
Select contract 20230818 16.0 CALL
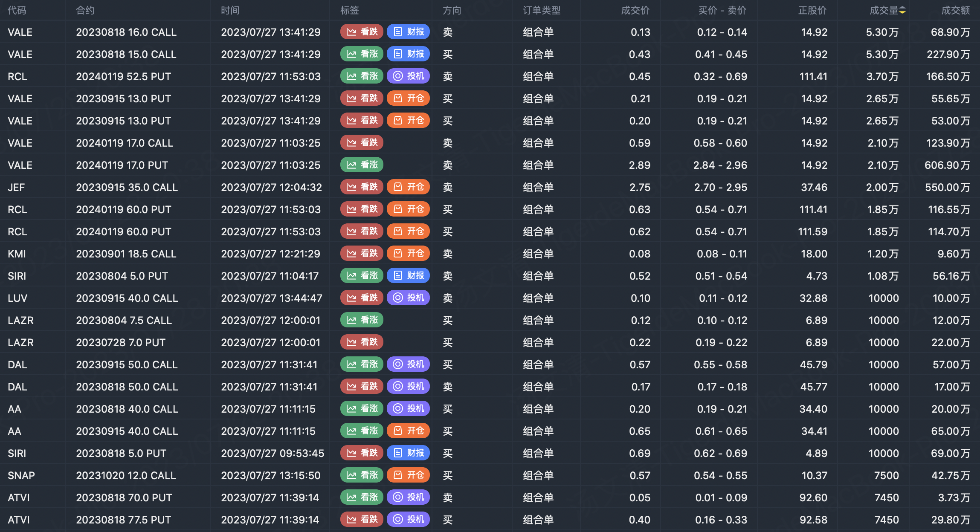tap(126, 32)
